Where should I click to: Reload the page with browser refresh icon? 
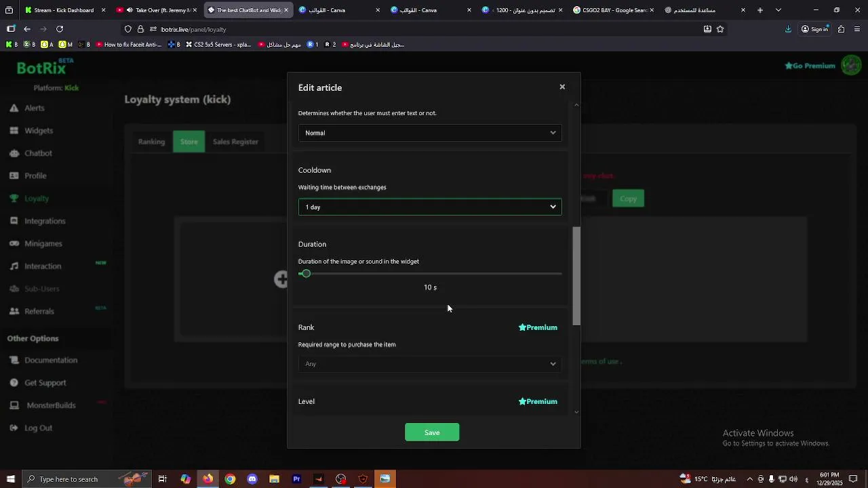point(60,29)
